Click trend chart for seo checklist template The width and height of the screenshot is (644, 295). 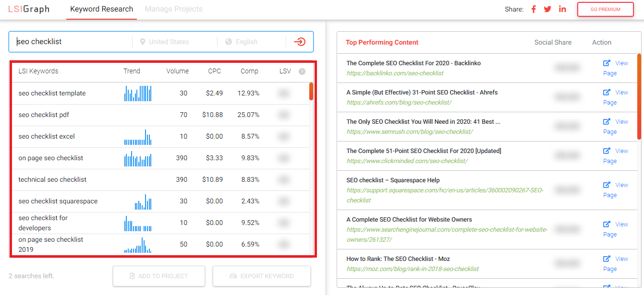138,94
